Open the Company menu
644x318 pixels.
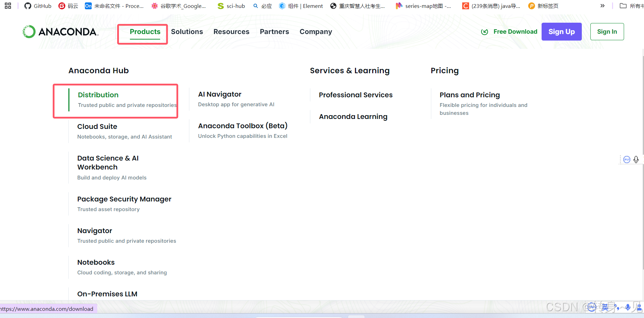click(316, 32)
